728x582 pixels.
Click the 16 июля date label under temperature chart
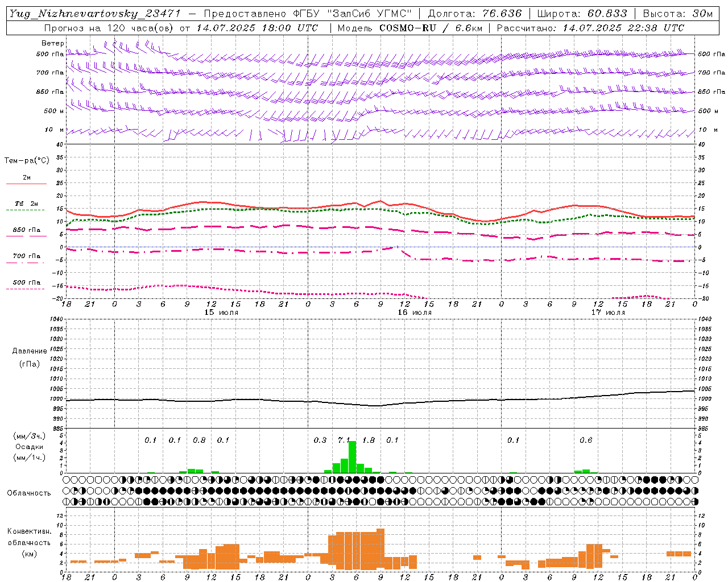tap(415, 312)
